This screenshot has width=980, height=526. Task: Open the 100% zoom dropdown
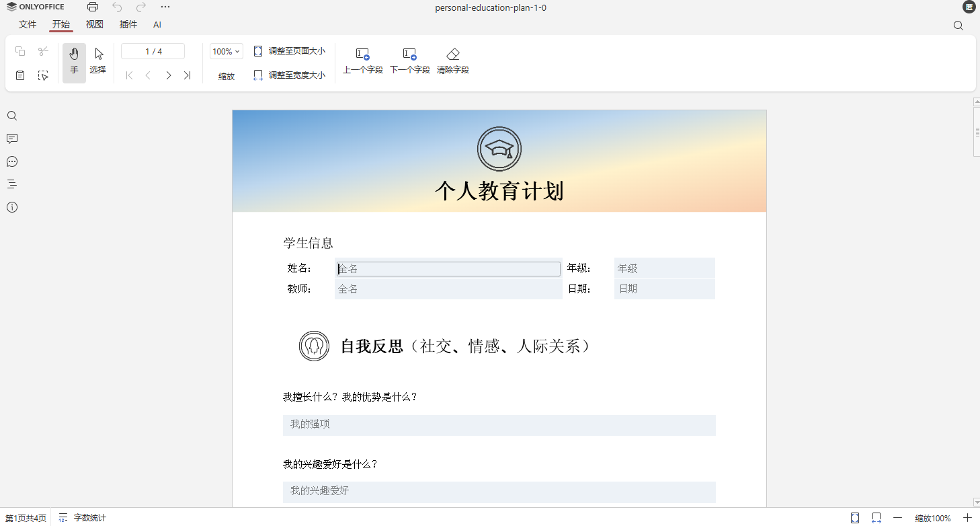(227, 52)
